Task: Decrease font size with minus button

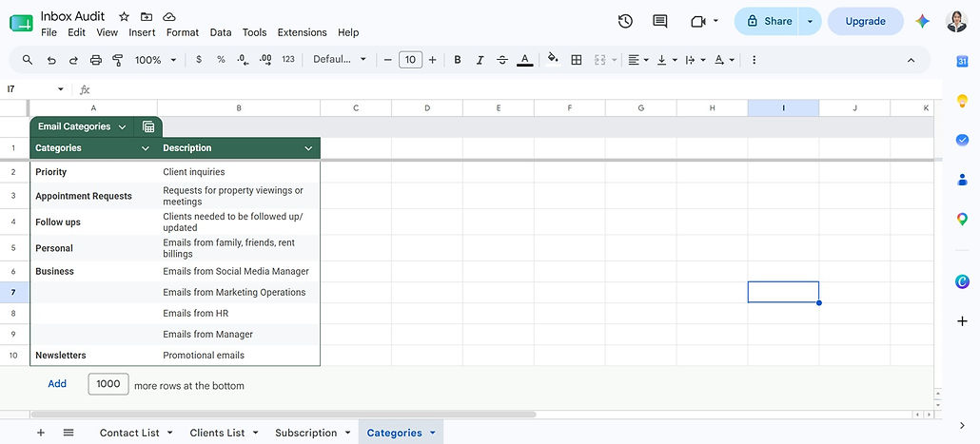Action: point(387,60)
